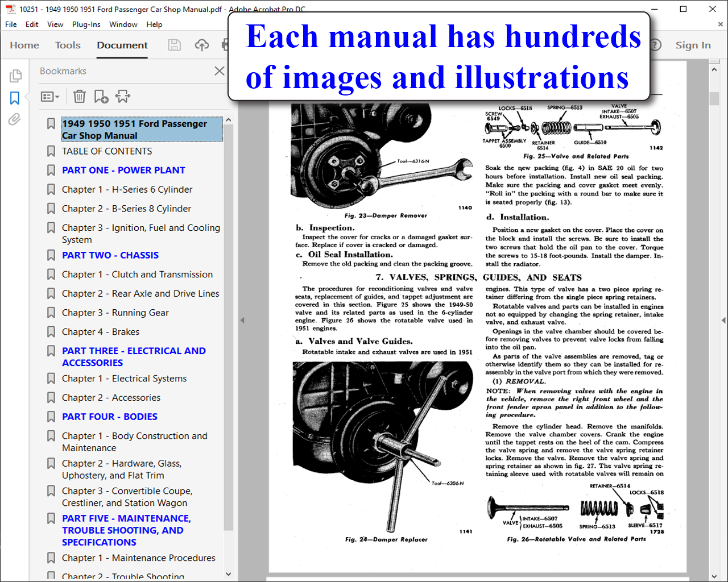Open Chapter 1 - Body Construction and Maintenance
Image resolution: width=728 pixels, height=582 pixels.
click(135, 442)
